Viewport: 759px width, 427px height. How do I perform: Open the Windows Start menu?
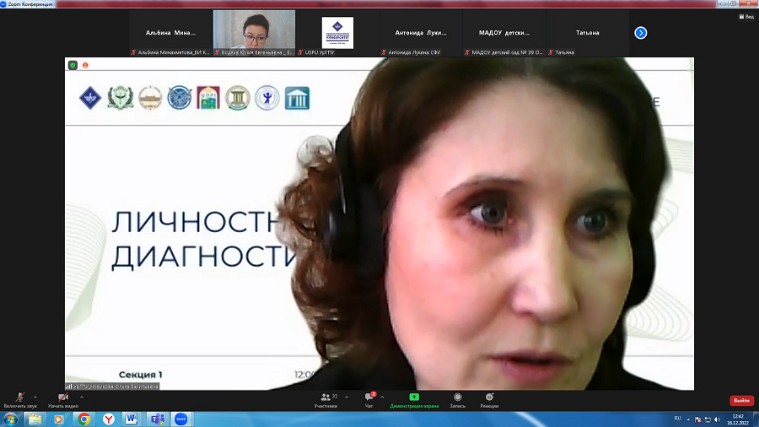coord(10,419)
